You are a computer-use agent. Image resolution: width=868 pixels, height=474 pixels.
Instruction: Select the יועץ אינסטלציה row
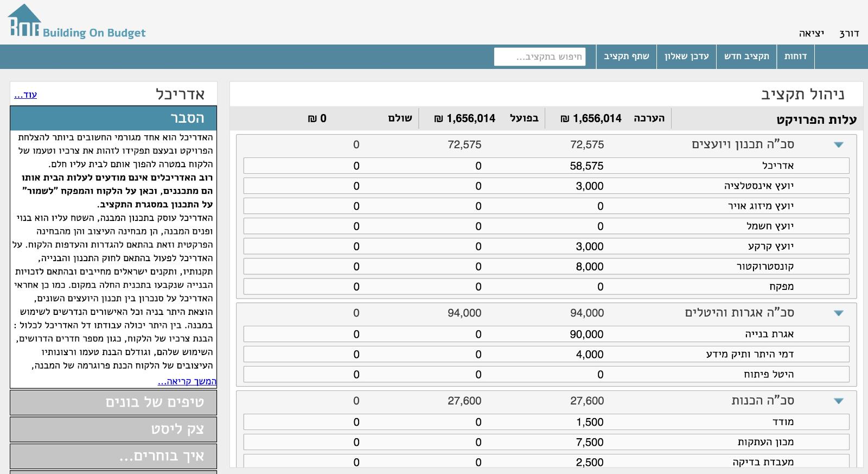coord(546,186)
